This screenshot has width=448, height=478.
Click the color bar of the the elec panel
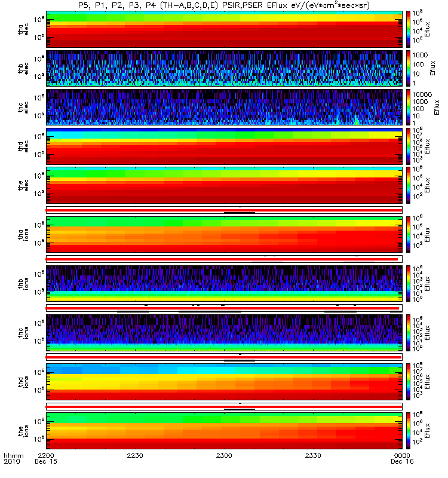pos(408,185)
